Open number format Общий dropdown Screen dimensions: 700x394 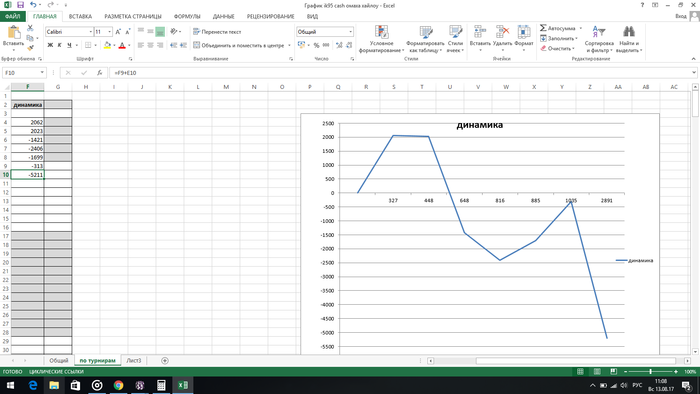[350, 32]
